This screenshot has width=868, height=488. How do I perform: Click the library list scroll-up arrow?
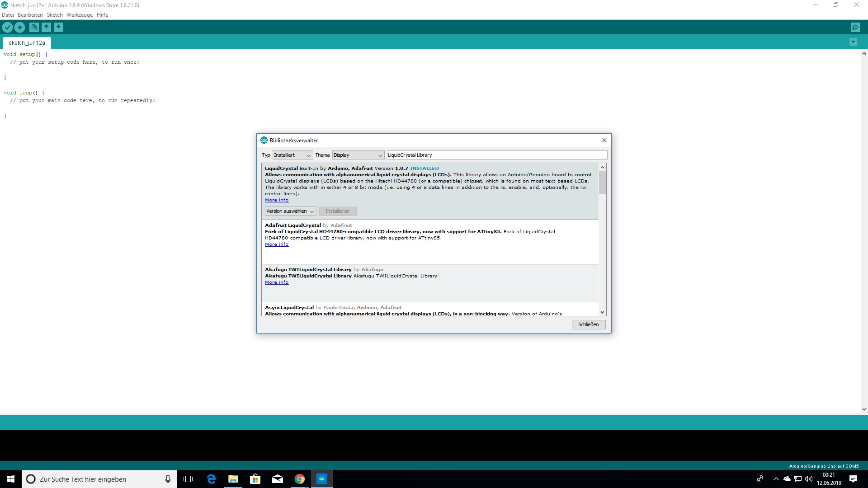click(x=602, y=167)
